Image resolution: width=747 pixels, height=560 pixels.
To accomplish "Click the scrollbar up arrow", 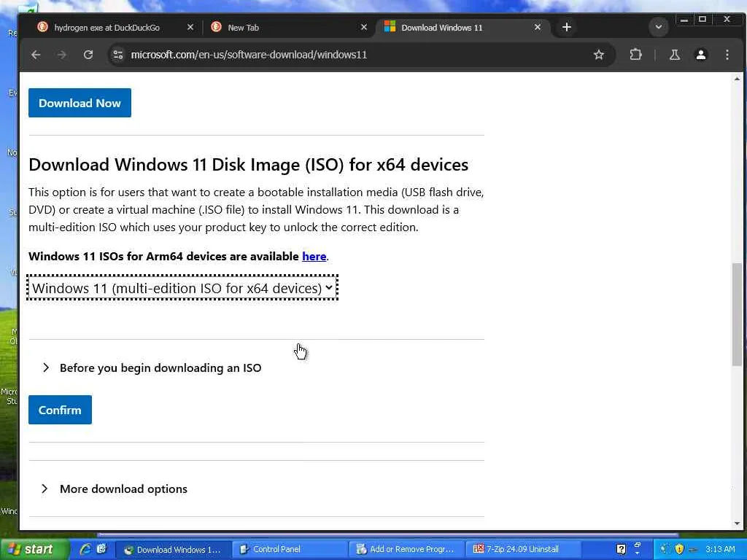I will [737, 79].
